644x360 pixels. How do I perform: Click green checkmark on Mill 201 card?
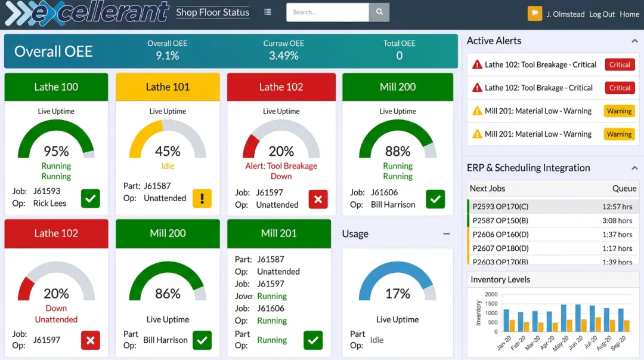[x=313, y=340]
